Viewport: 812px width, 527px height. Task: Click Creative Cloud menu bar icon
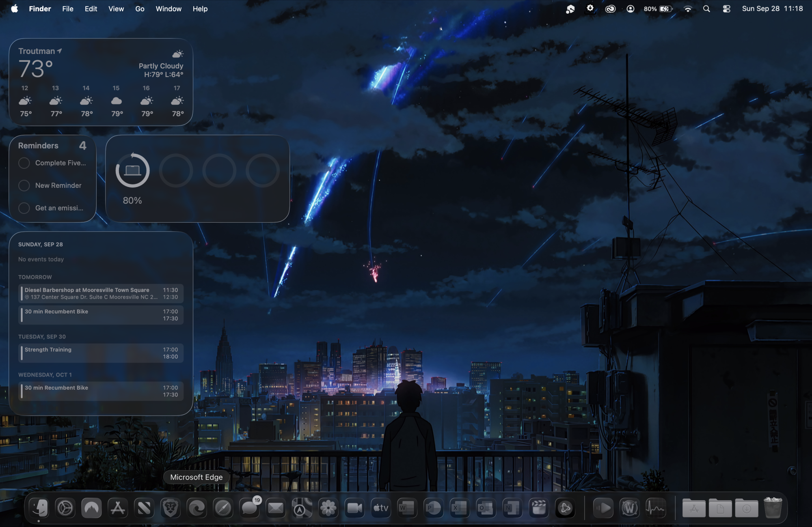pos(610,9)
